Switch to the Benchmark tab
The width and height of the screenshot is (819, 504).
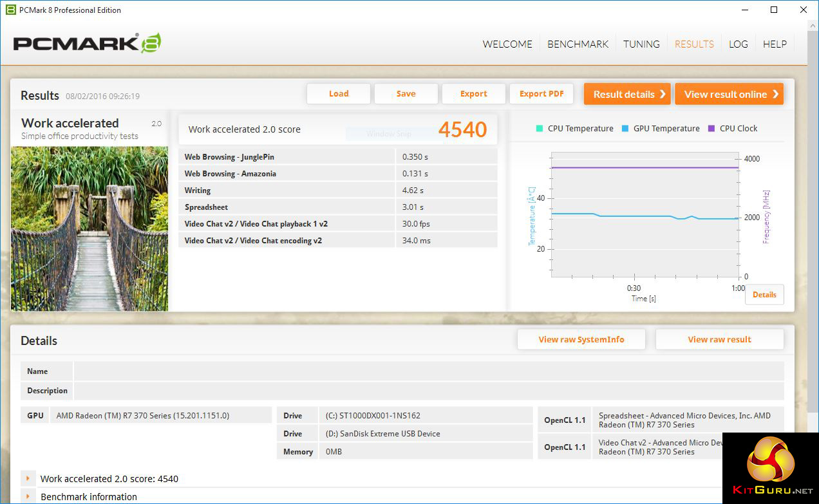[x=578, y=44]
